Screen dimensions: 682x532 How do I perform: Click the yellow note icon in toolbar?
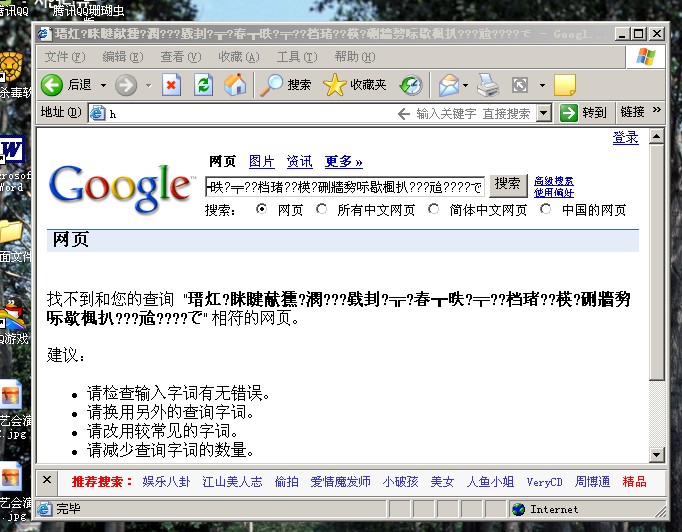pyautogui.click(x=565, y=85)
